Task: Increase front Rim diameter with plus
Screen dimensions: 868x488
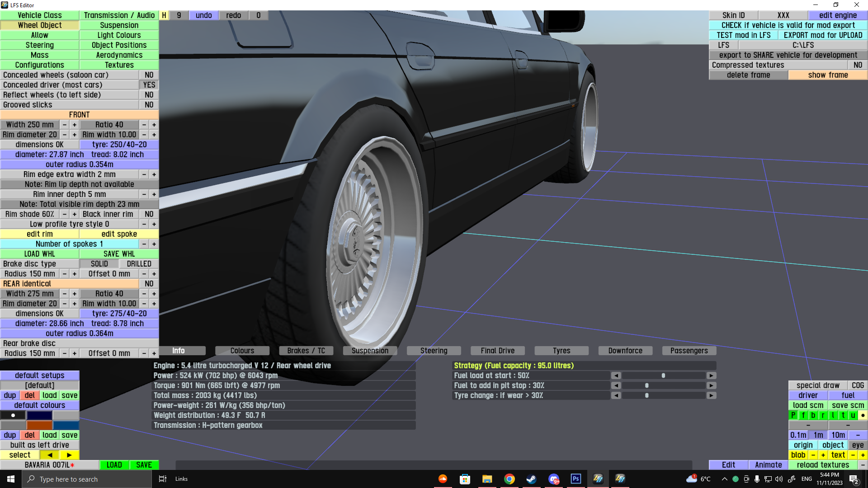Action: tap(75, 135)
